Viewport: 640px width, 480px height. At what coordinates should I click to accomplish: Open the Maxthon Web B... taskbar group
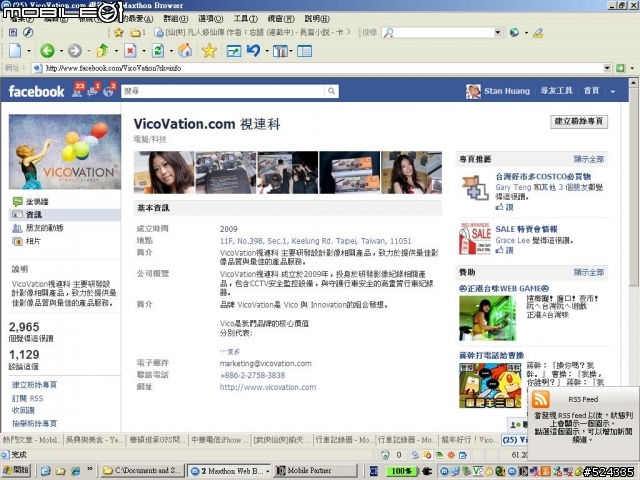(x=229, y=471)
